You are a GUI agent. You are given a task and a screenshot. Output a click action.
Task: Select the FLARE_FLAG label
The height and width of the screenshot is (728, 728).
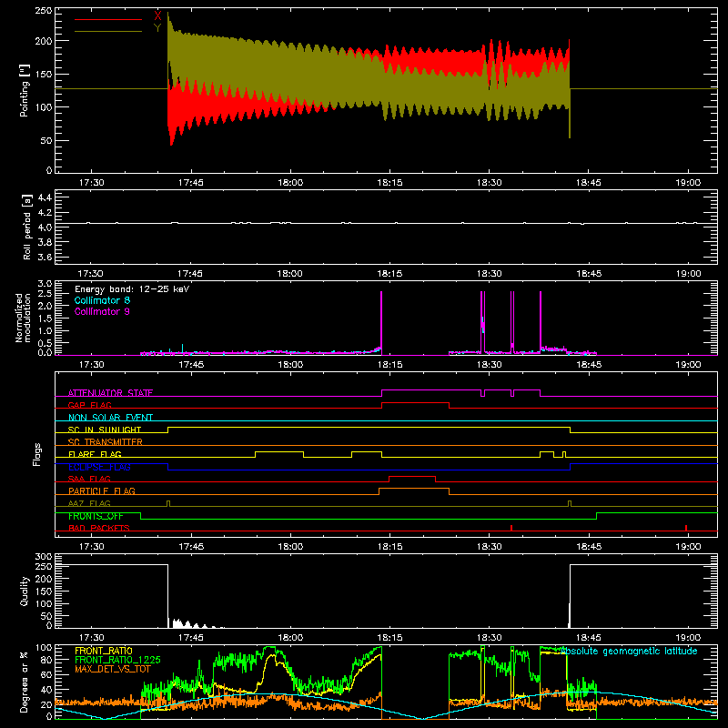coord(95,454)
